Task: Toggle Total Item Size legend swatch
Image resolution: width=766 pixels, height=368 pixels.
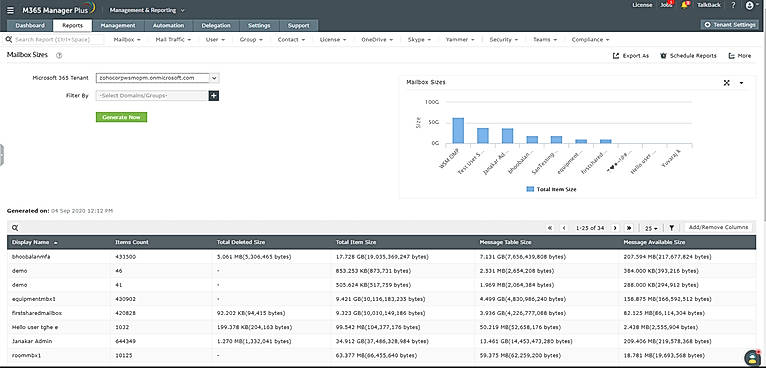Action: [530, 189]
